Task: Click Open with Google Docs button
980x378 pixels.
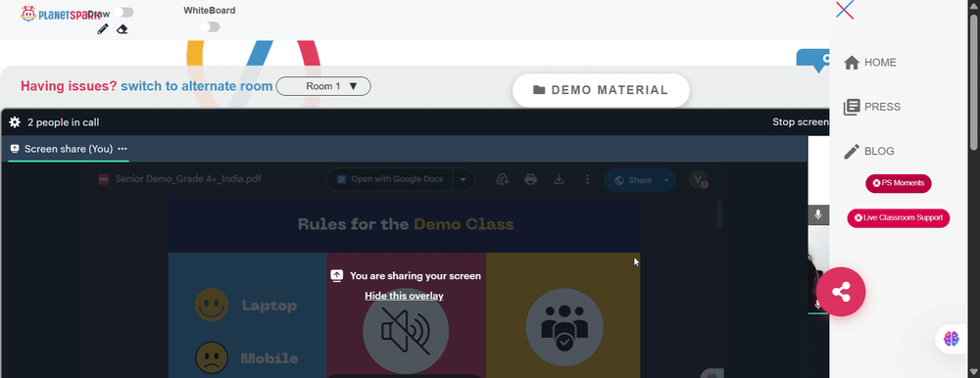Action: 390,179
